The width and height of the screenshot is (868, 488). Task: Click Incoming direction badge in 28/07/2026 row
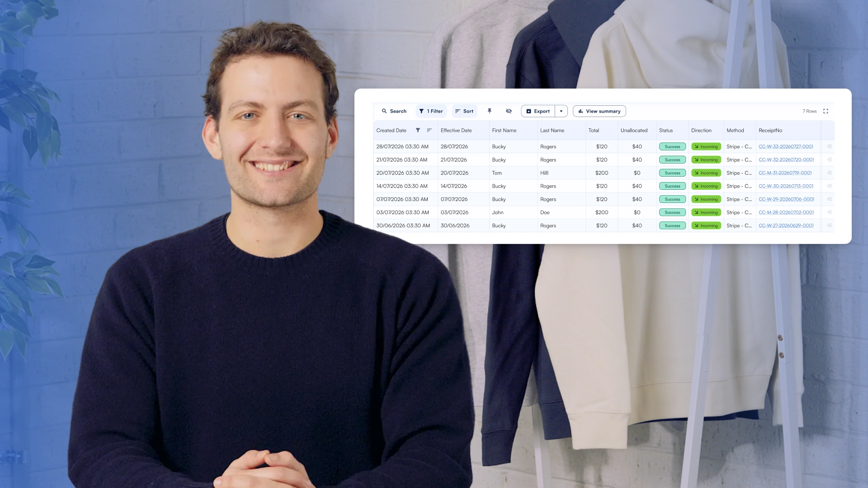coord(706,147)
